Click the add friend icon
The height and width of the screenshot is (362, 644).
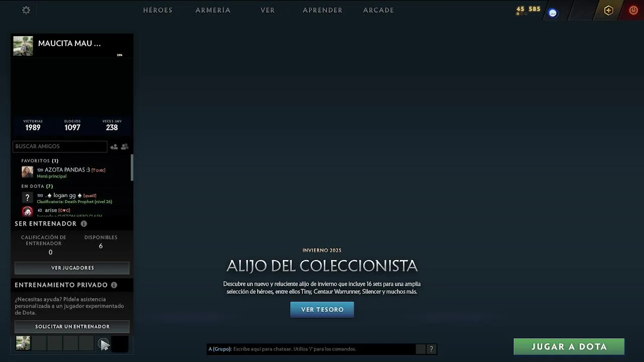tap(114, 147)
